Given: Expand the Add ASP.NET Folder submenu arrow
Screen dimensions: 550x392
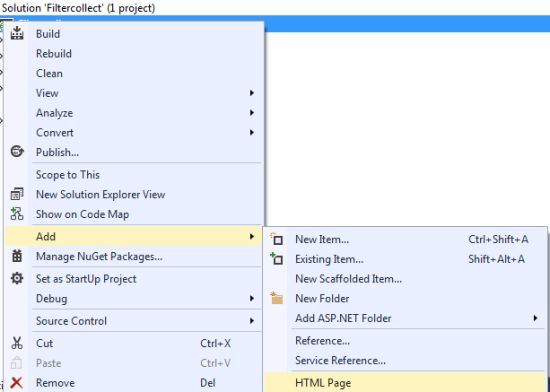Looking at the screenshot, I should click(x=535, y=318).
